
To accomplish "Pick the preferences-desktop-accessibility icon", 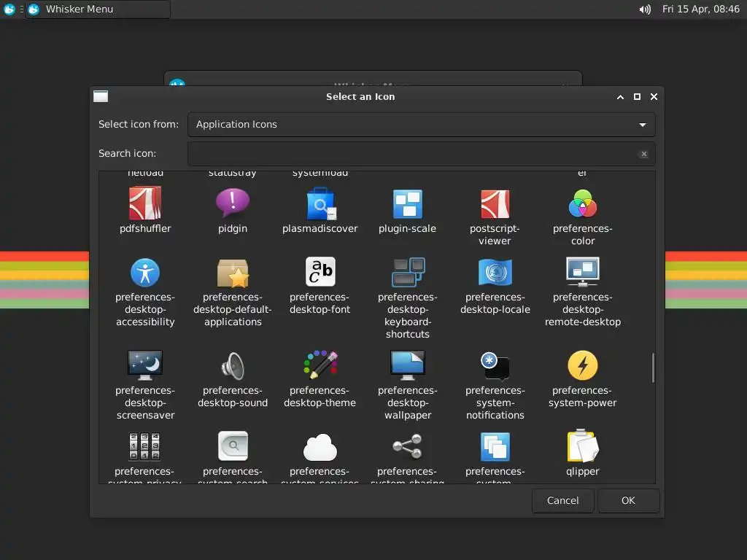I will point(145,273).
